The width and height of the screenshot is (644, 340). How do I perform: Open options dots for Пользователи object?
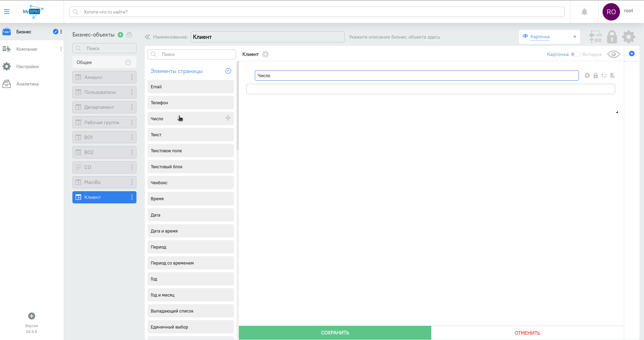click(132, 92)
